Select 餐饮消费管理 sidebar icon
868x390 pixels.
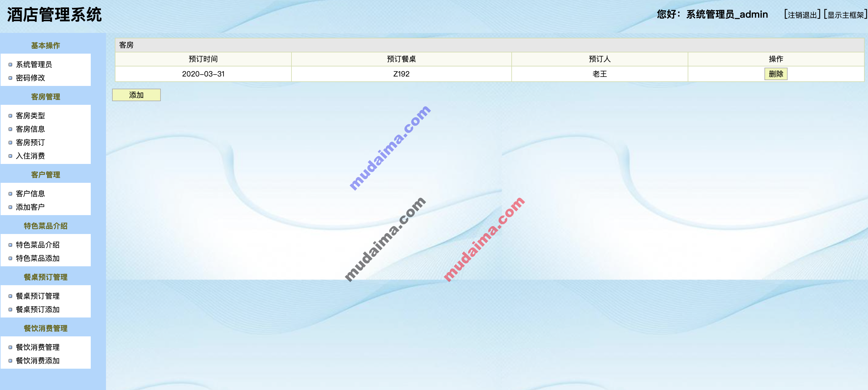click(x=11, y=347)
